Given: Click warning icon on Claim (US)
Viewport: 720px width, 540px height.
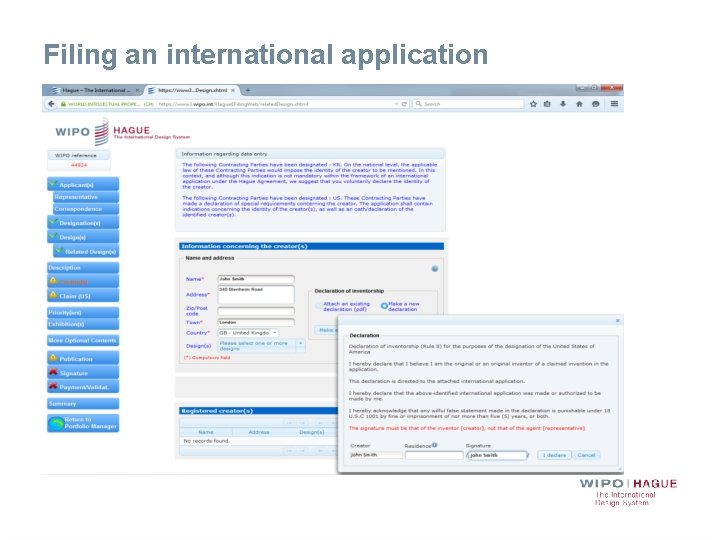Looking at the screenshot, I should [53, 295].
